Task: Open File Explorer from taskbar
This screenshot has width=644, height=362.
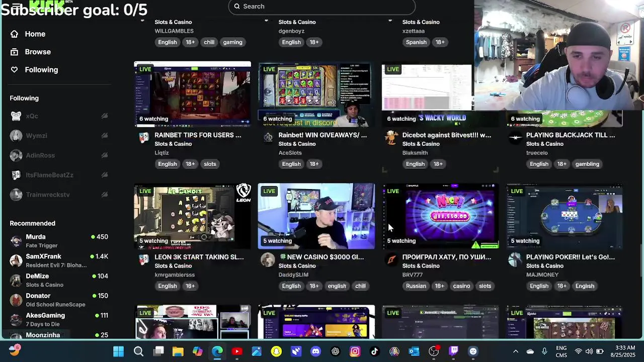Action: click(x=178, y=351)
